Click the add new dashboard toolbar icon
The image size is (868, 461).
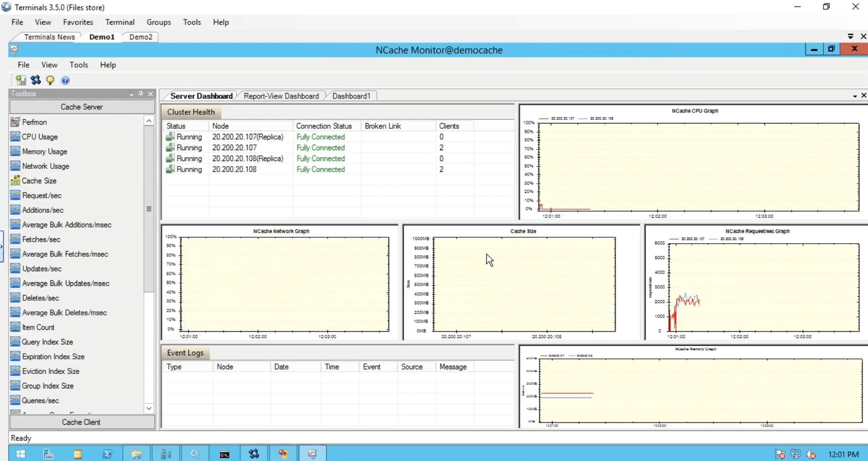click(x=21, y=80)
